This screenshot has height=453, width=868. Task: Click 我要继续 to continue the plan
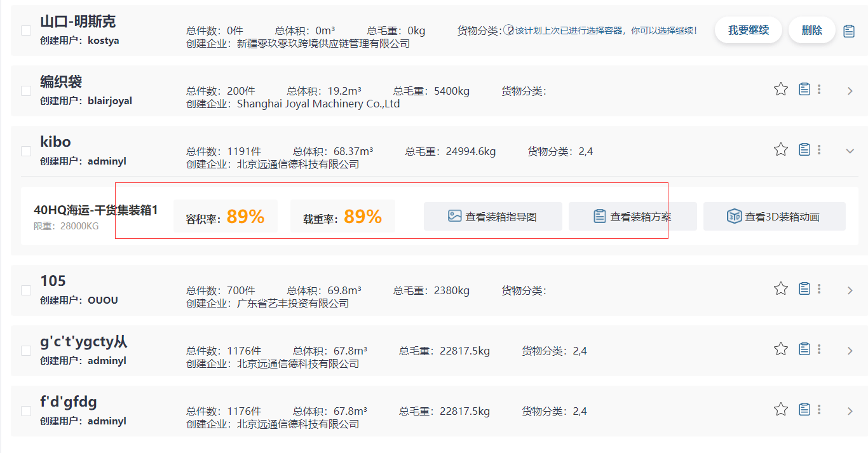click(x=749, y=30)
